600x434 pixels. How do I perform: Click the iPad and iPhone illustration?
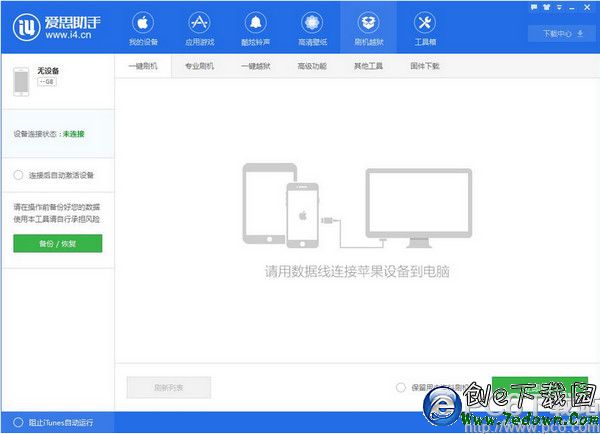tap(281, 205)
